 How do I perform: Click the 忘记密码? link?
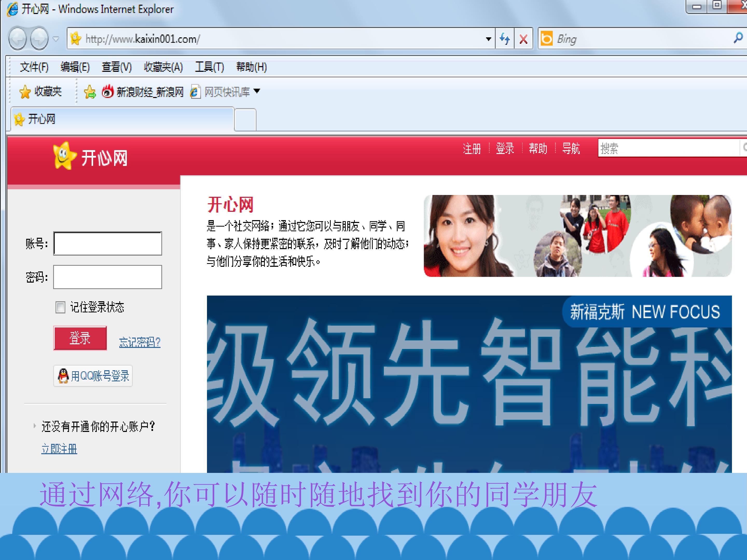click(140, 342)
